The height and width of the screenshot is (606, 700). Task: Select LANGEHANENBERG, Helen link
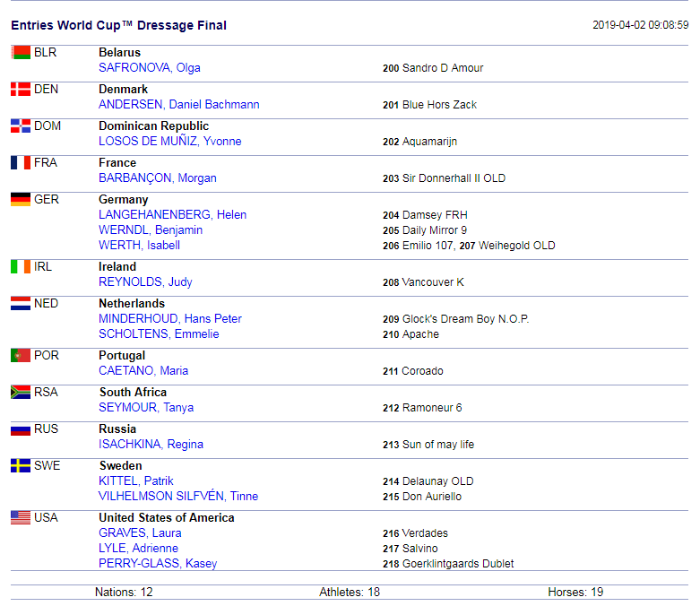pyautogui.click(x=172, y=215)
